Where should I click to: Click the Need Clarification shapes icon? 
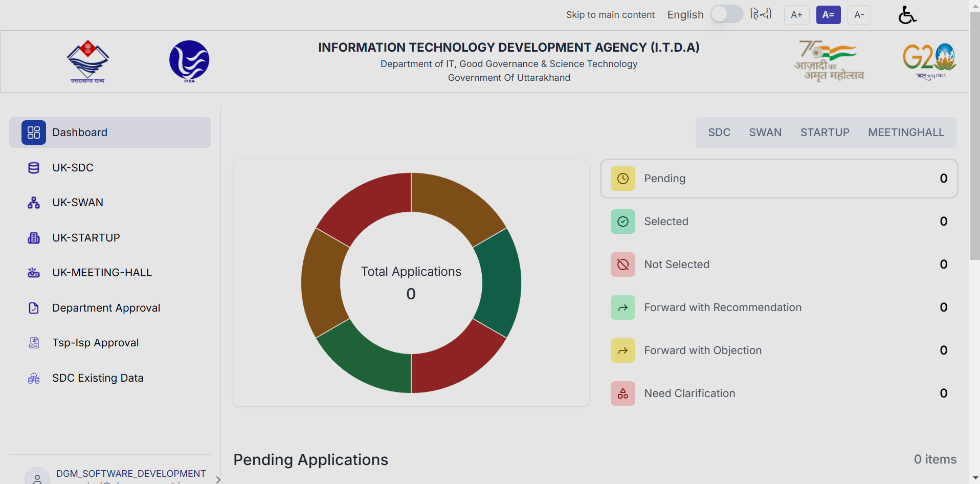coord(623,393)
